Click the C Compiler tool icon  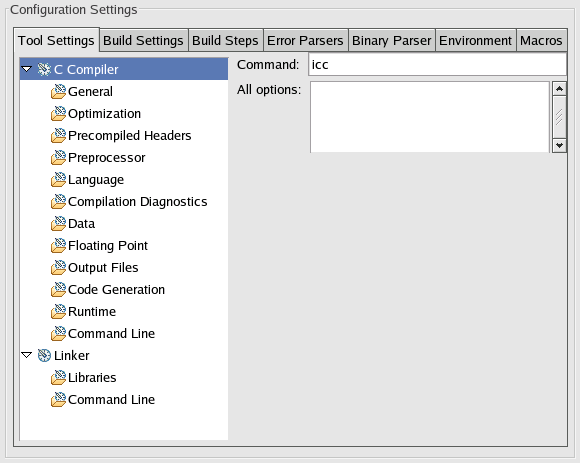click(44, 69)
